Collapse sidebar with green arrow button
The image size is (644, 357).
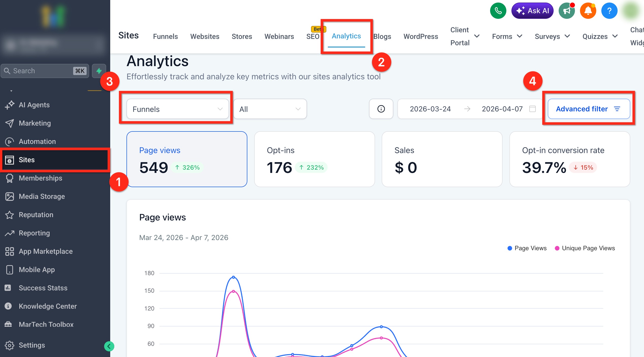[109, 346]
